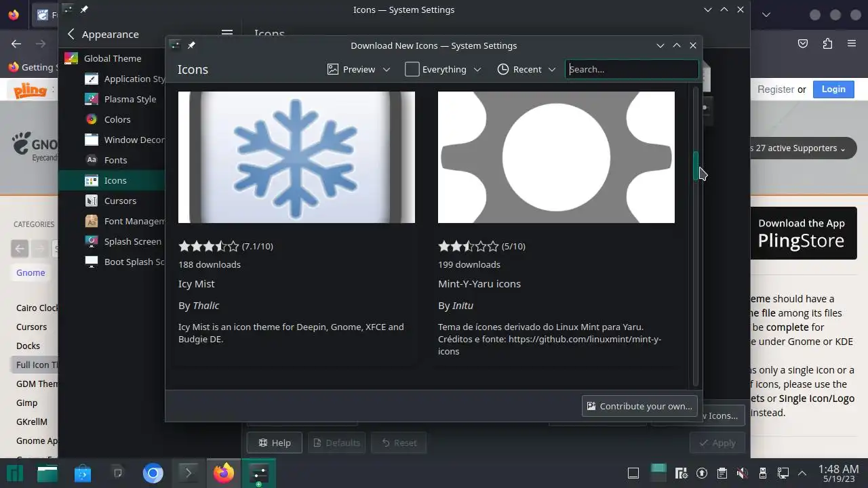Click Mint-Y-Yaru star rating
Image resolution: width=868 pixels, height=488 pixels.
[469, 246]
